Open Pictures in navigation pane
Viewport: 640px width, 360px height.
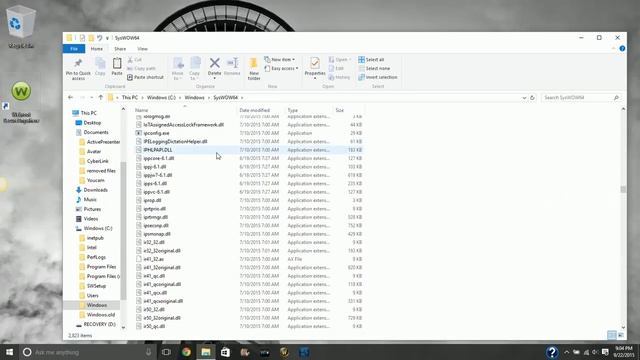(92, 209)
